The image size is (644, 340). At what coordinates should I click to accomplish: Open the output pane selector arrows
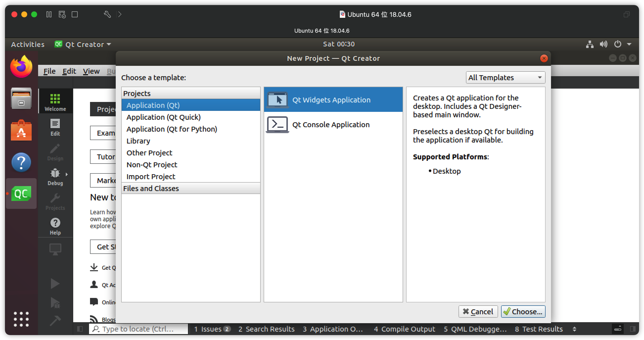pyautogui.click(x=575, y=329)
